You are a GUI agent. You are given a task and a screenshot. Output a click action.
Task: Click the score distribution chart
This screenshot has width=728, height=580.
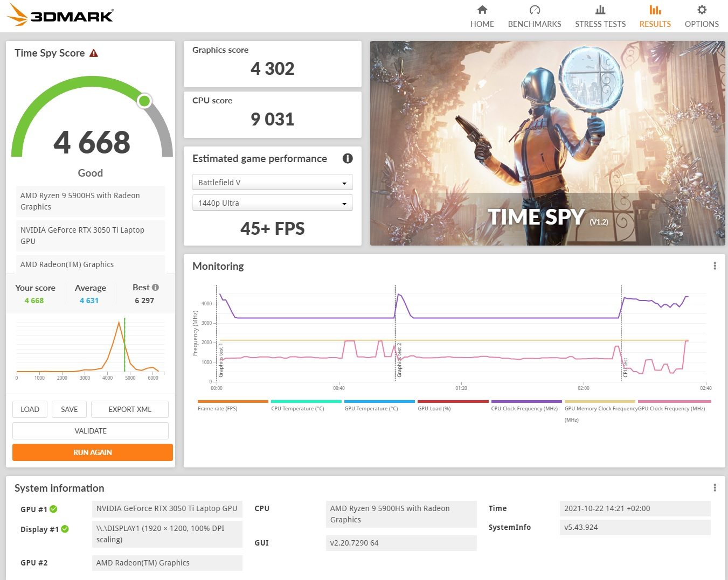pyautogui.click(x=91, y=348)
